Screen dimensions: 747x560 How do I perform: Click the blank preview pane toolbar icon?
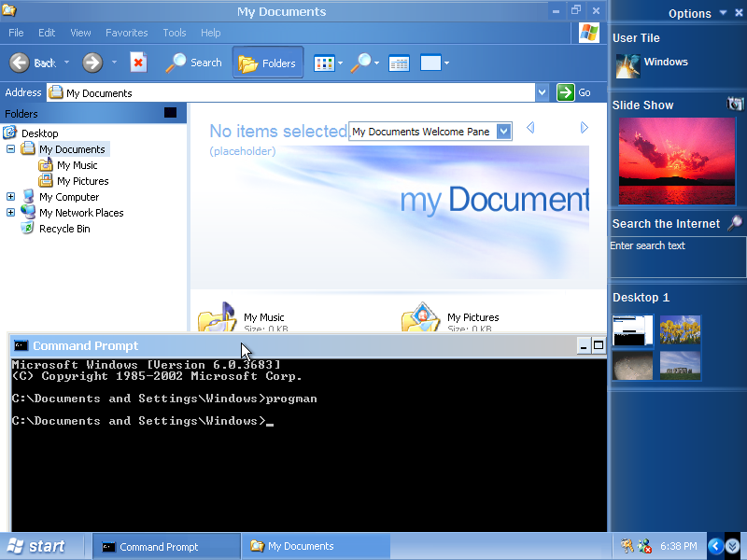tap(430, 63)
